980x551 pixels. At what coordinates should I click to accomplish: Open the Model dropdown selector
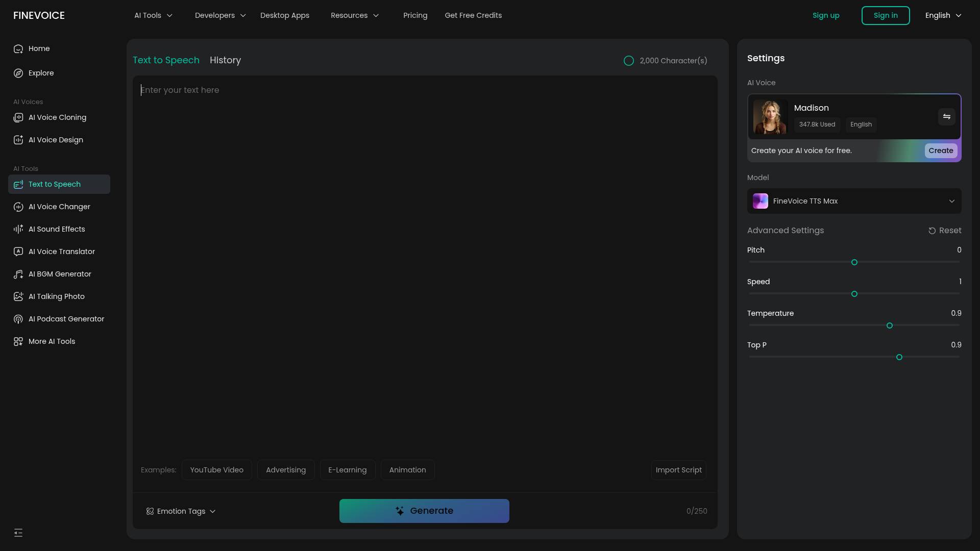pos(854,201)
